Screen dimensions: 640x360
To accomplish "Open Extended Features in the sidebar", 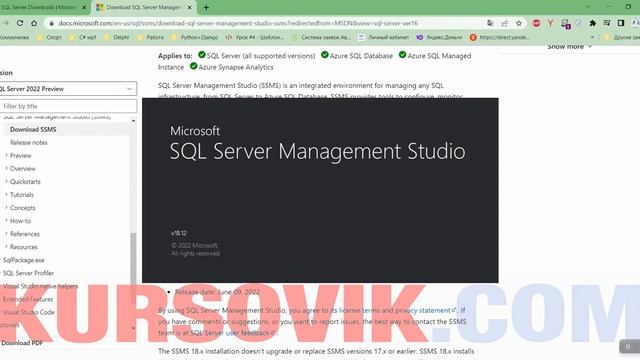I will (x=28, y=299).
